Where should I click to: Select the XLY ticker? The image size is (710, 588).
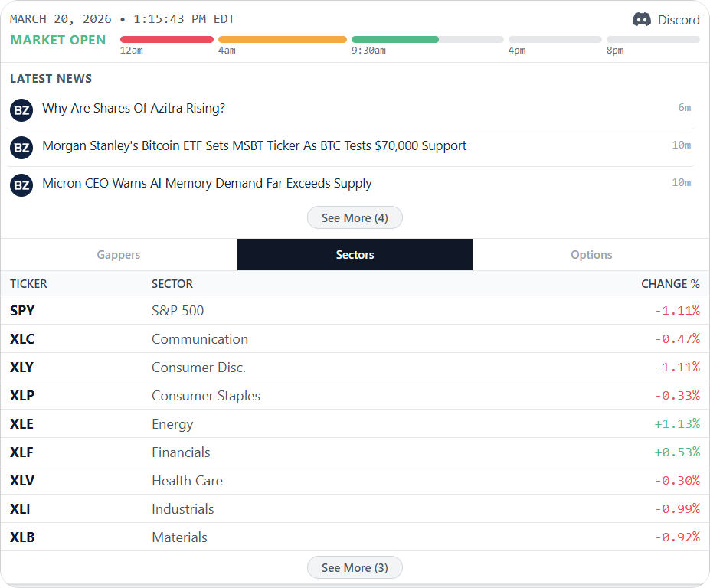pyautogui.click(x=21, y=367)
